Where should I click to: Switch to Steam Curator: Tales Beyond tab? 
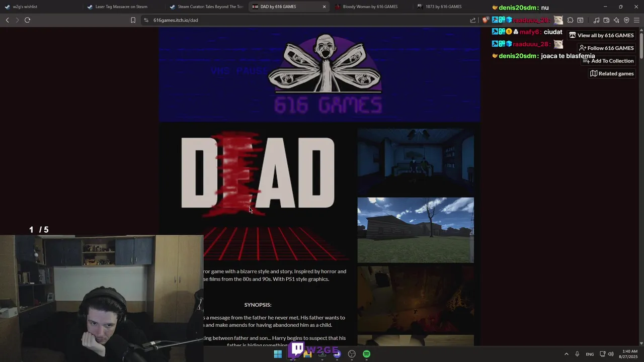(x=206, y=7)
